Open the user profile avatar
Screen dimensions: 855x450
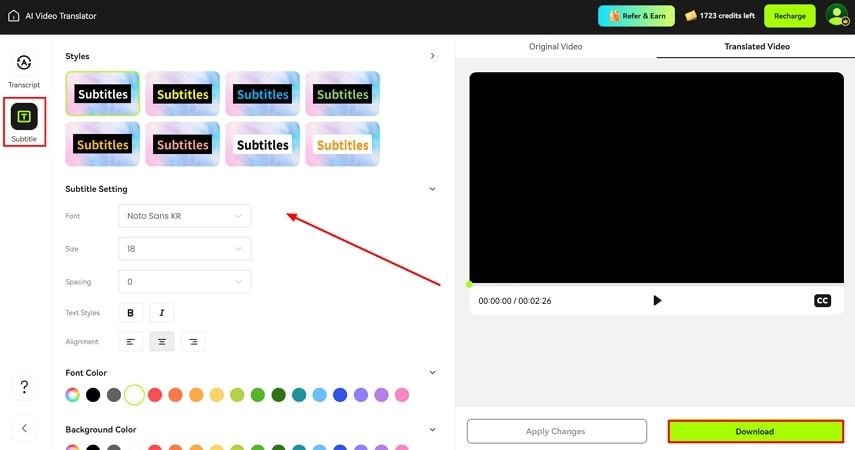tap(837, 15)
